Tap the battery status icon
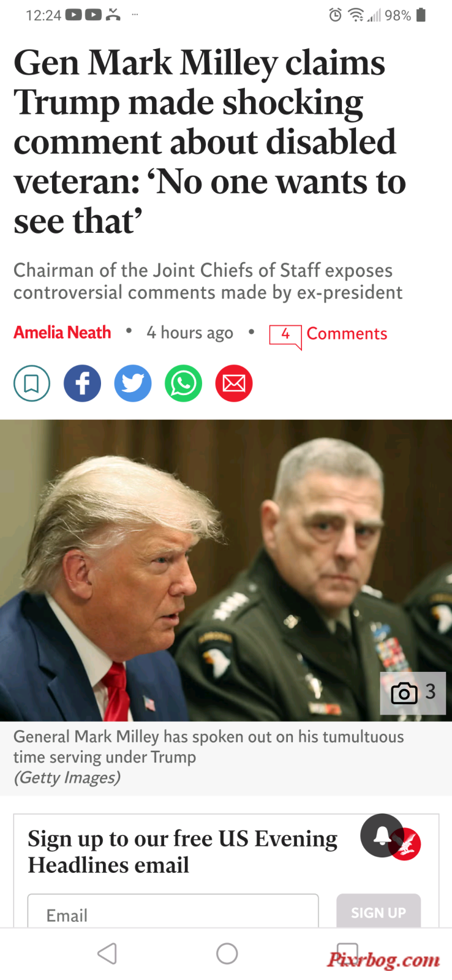The height and width of the screenshot is (980, 452). (421, 15)
